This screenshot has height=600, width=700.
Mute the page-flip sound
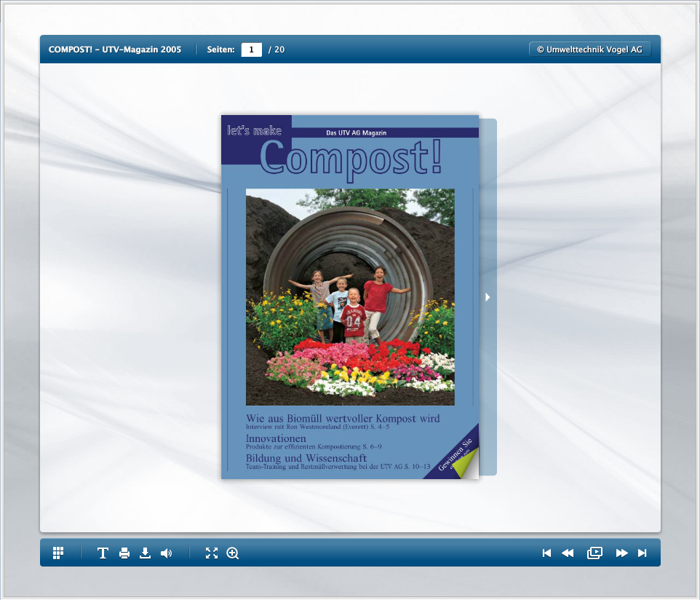(167, 553)
